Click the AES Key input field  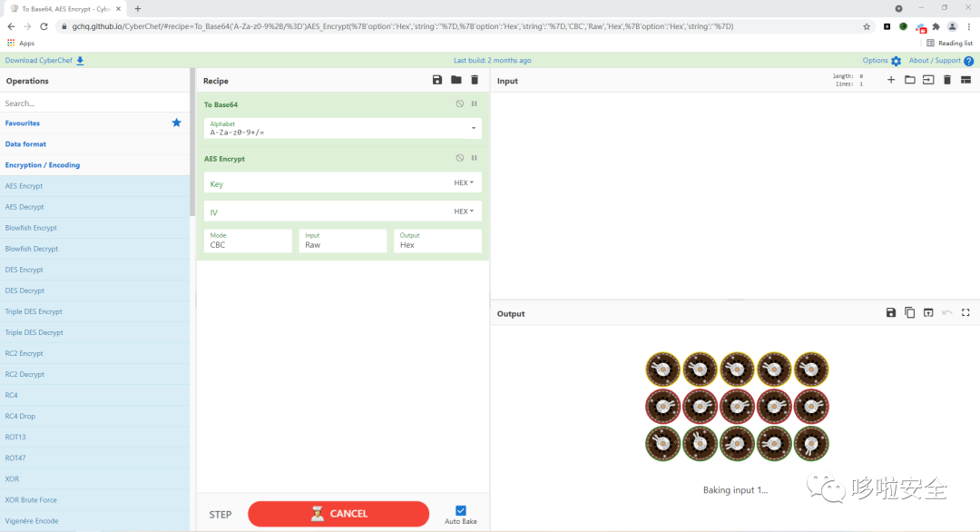(x=328, y=183)
